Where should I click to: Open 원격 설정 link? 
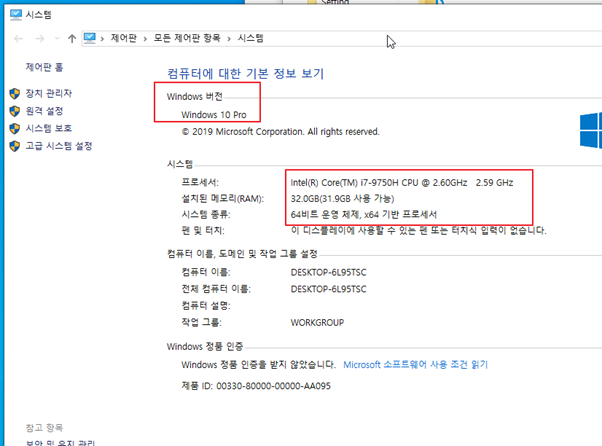44,111
